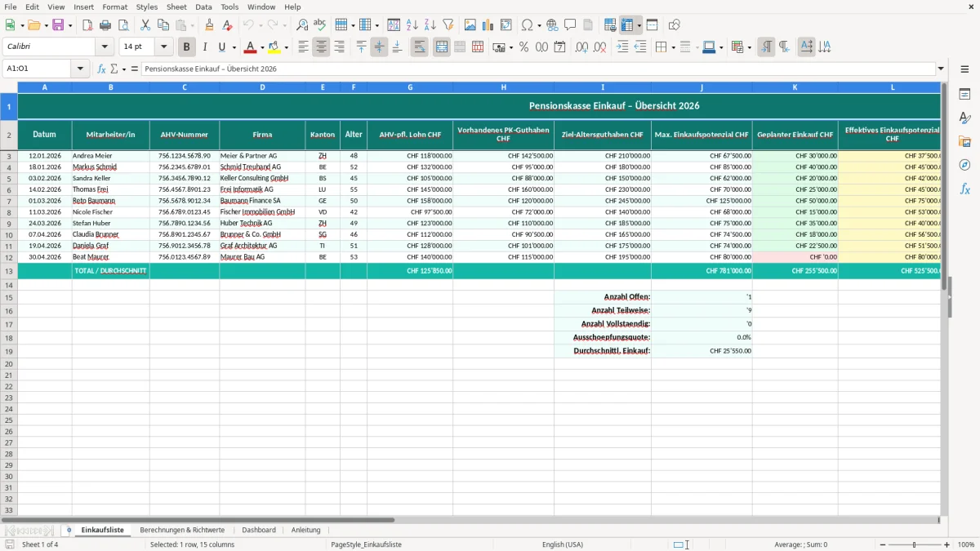The height and width of the screenshot is (551, 980).
Task: Open the Sheet menu
Action: pyautogui.click(x=176, y=7)
